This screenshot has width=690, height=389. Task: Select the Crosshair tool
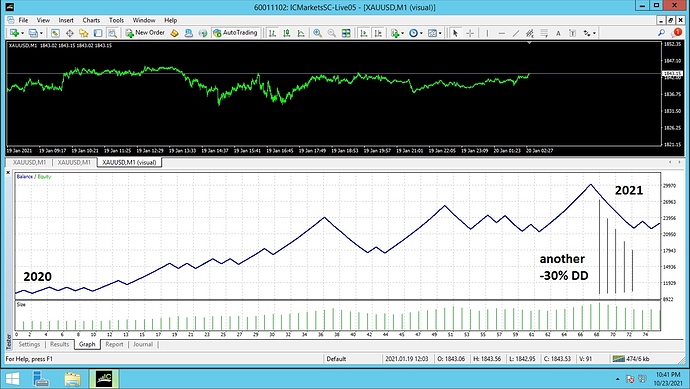tap(470, 33)
